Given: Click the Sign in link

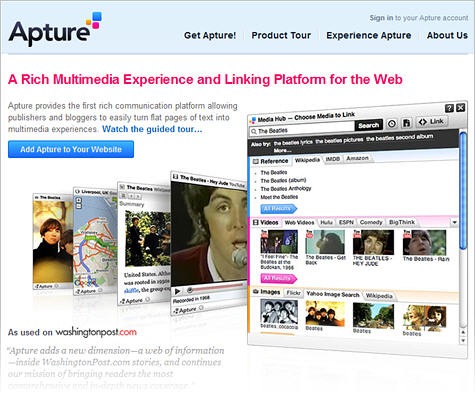Looking at the screenshot, I should click(x=381, y=18).
